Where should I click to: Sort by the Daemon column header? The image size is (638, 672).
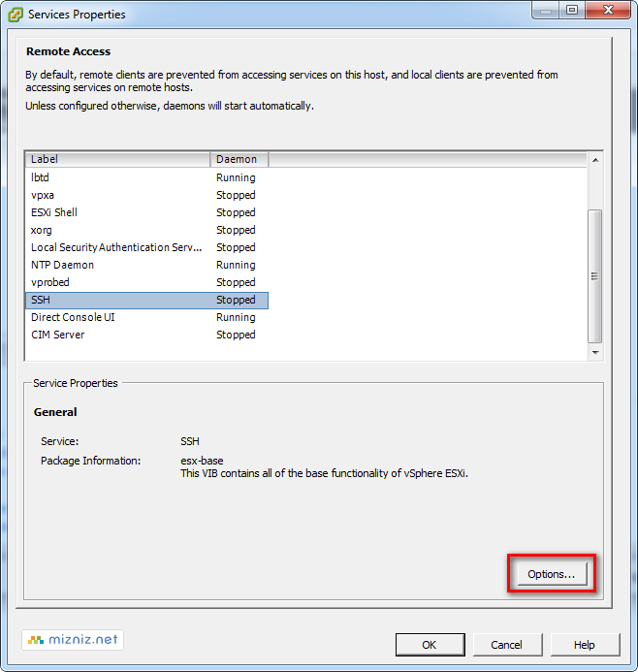239,159
